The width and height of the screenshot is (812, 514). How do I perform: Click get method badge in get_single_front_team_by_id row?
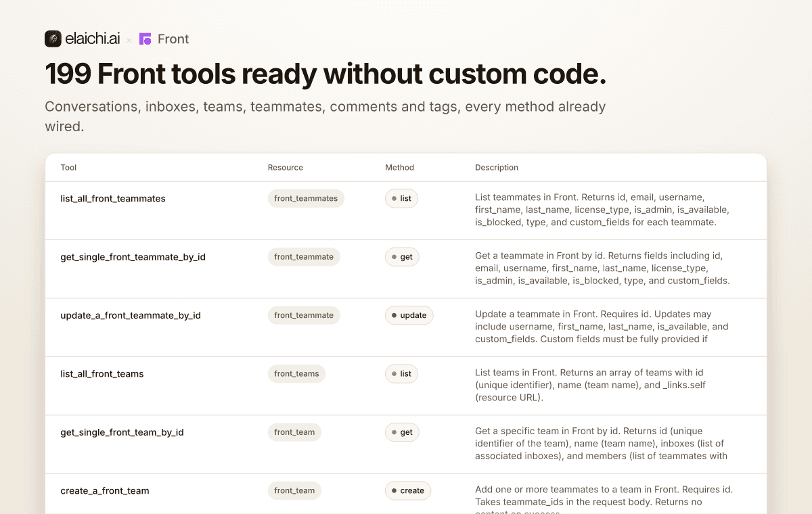click(402, 432)
